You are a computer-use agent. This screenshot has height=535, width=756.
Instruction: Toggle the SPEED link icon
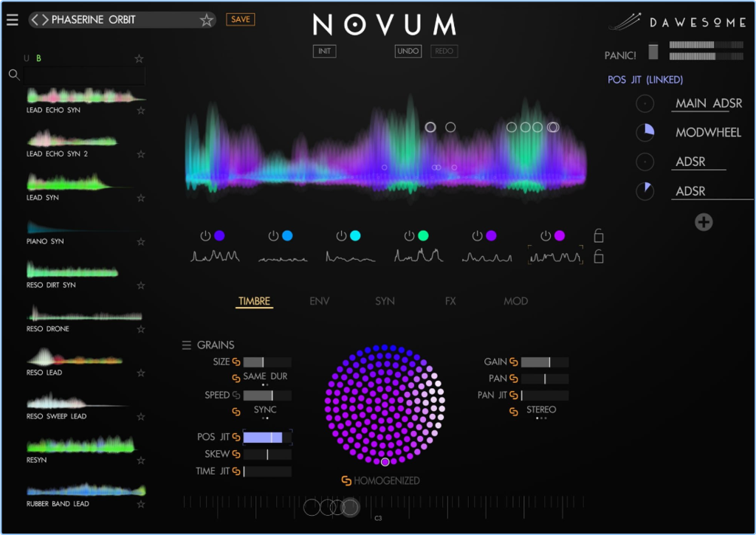click(x=236, y=396)
